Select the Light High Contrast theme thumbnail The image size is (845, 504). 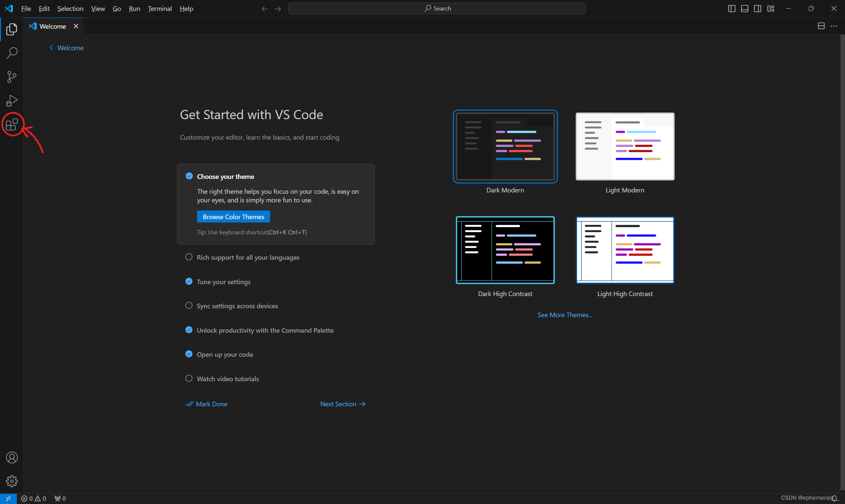[x=625, y=250]
